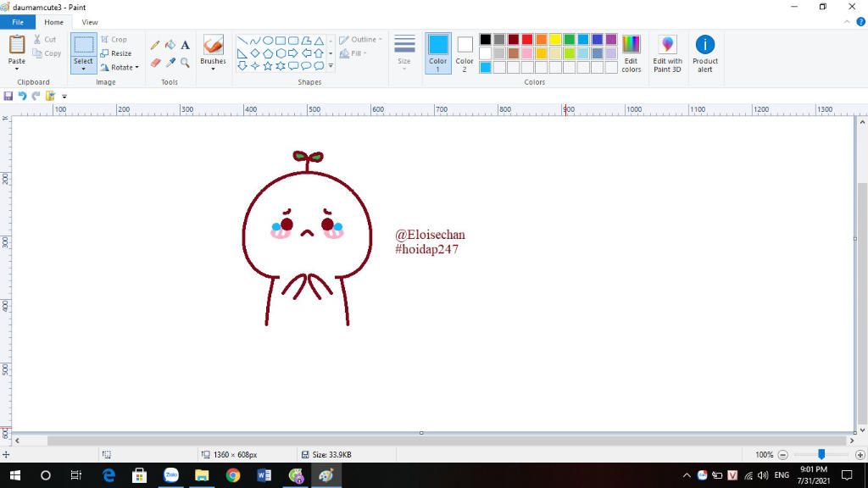Choose the Diamond shape
This screenshot has height=488, width=868.
tap(254, 53)
